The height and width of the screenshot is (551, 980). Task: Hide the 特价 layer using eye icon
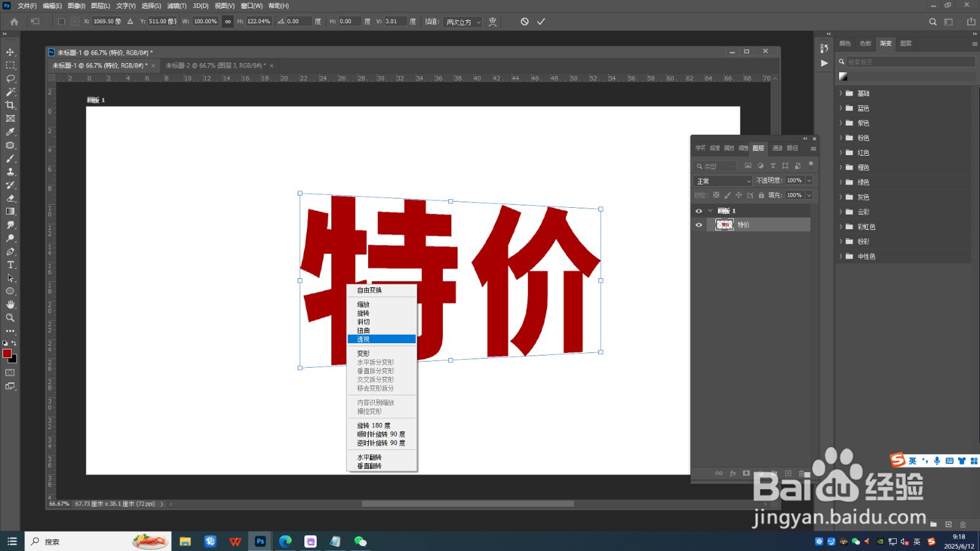click(x=698, y=225)
